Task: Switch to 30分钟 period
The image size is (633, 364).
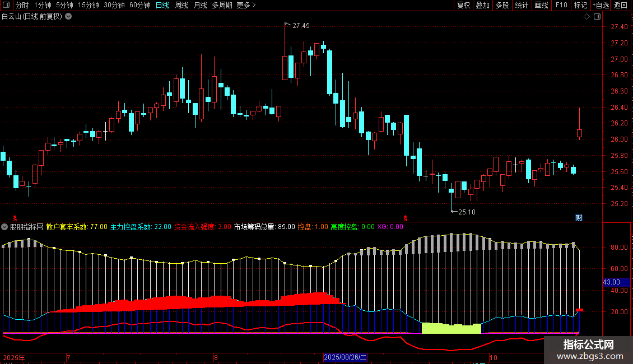Action: tap(114, 5)
